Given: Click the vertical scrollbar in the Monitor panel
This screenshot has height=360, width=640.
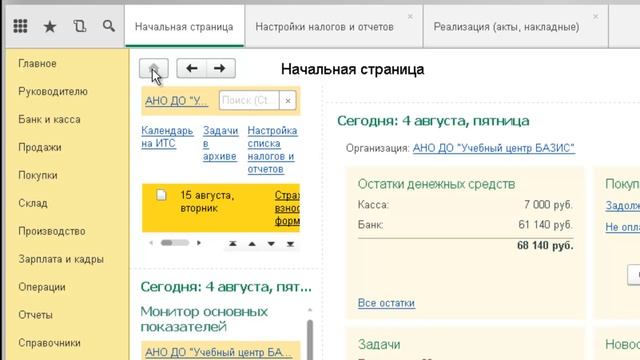Looking at the screenshot, I should (x=310, y=339).
